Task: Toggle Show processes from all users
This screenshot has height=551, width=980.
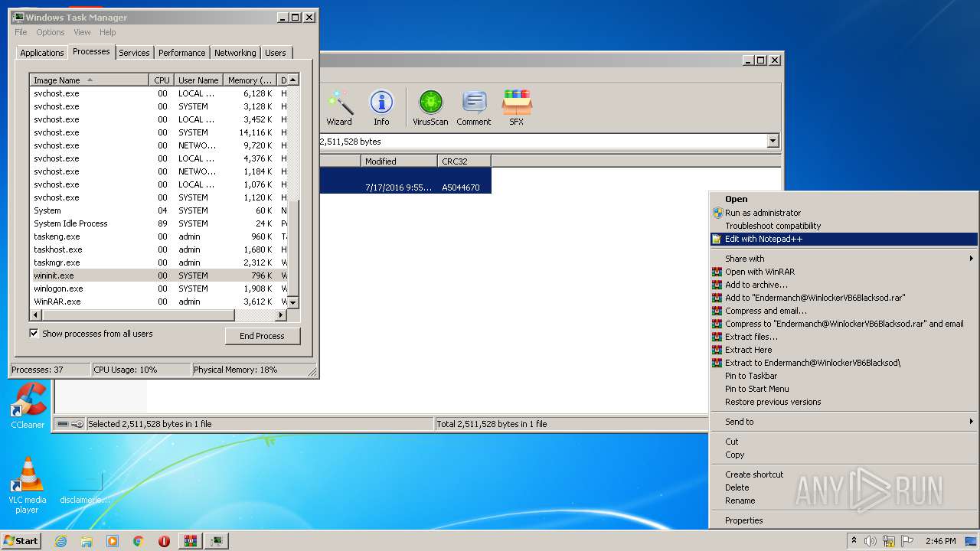Action: (34, 334)
